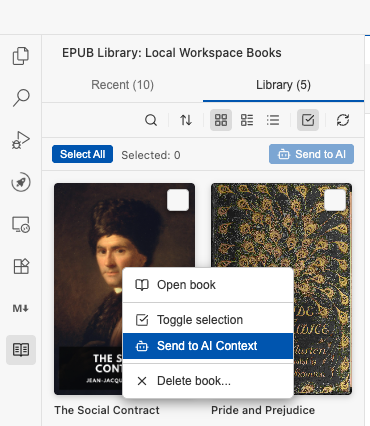The width and height of the screenshot is (370, 426).
Task: Choose Toggle selection from context menu
Action: point(208,320)
